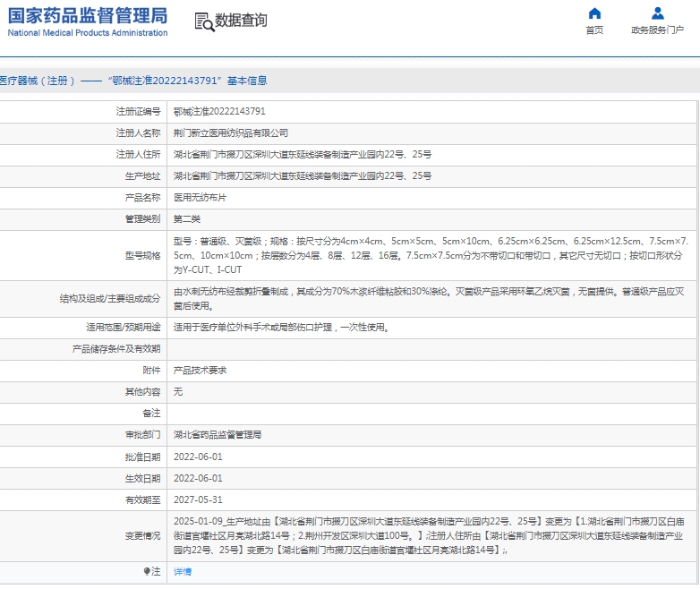700x589 pixels.
Task: Open the 政务服务门户 text link
Action: pyautogui.click(x=657, y=30)
